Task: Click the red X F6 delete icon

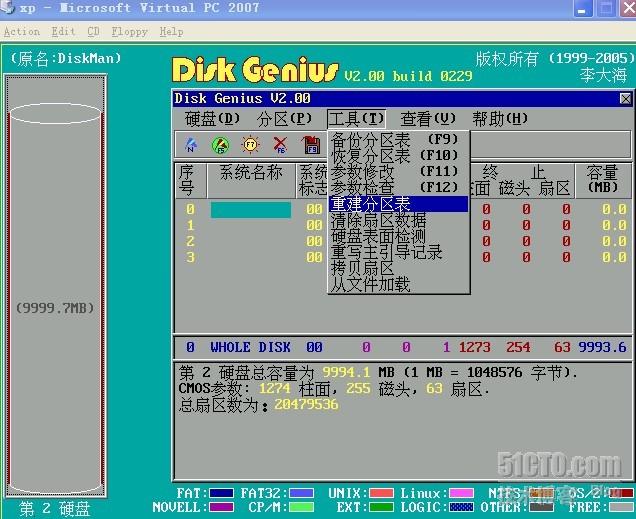Action: pyautogui.click(x=280, y=145)
